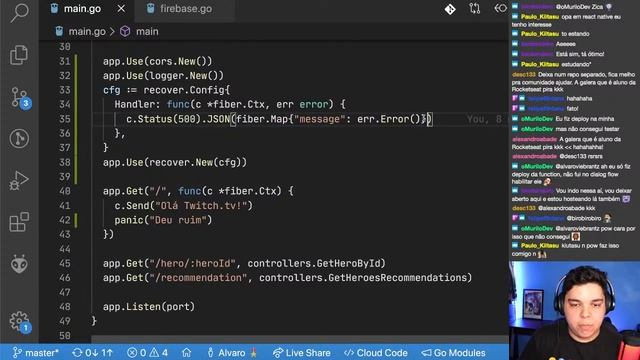This screenshot has height=360, width=640.
Task: Click line number 42 in the gutter
Action: [x=64, y=220]
